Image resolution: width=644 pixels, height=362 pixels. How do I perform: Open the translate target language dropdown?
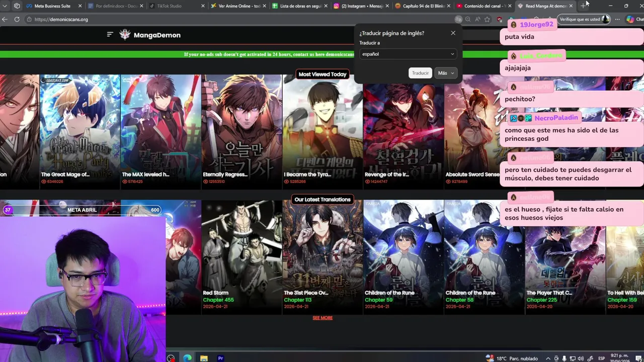pyautogui.click(x=408, y=54)
